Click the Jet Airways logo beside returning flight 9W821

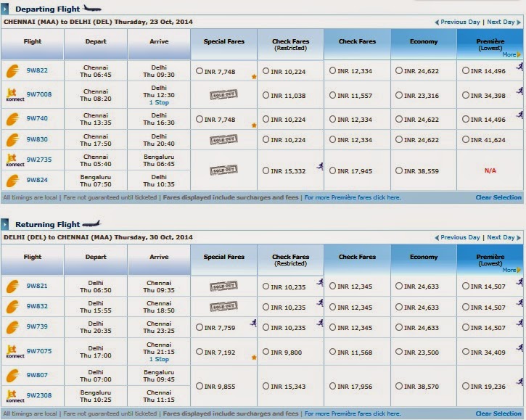click(x=12, y=286)
